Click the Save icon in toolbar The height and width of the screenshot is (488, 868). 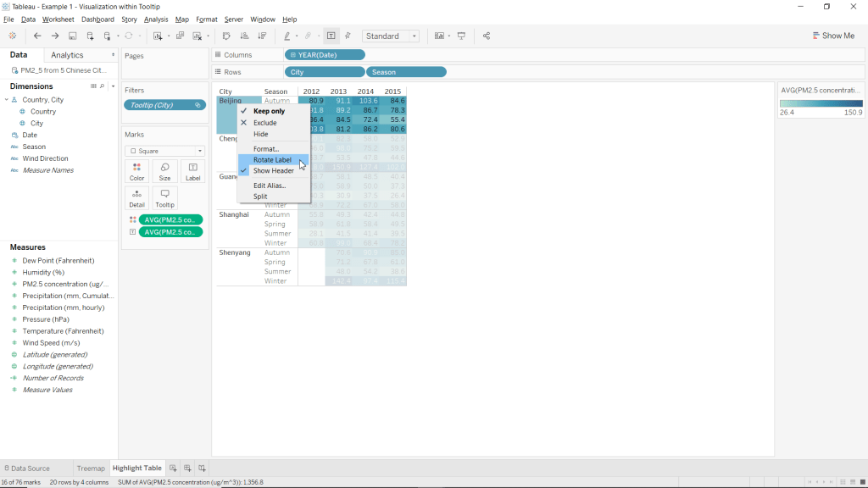73,36
